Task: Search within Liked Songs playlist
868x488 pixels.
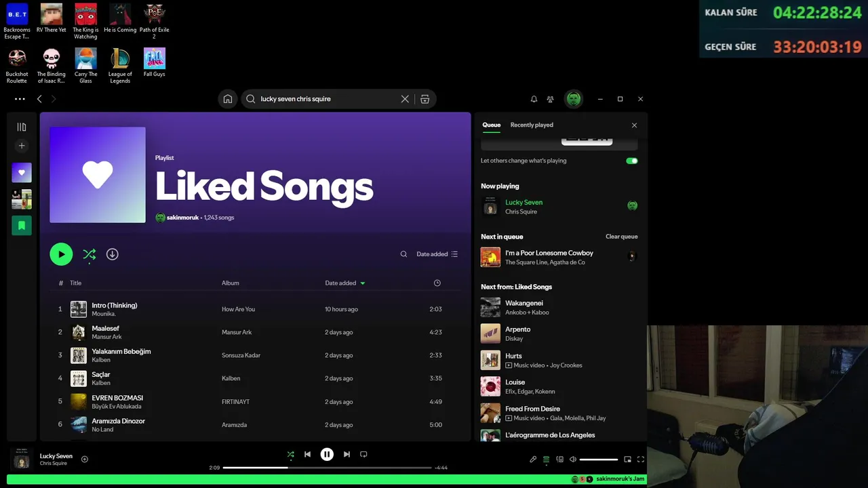Action: pyautogui.click(x=403, y=254)
